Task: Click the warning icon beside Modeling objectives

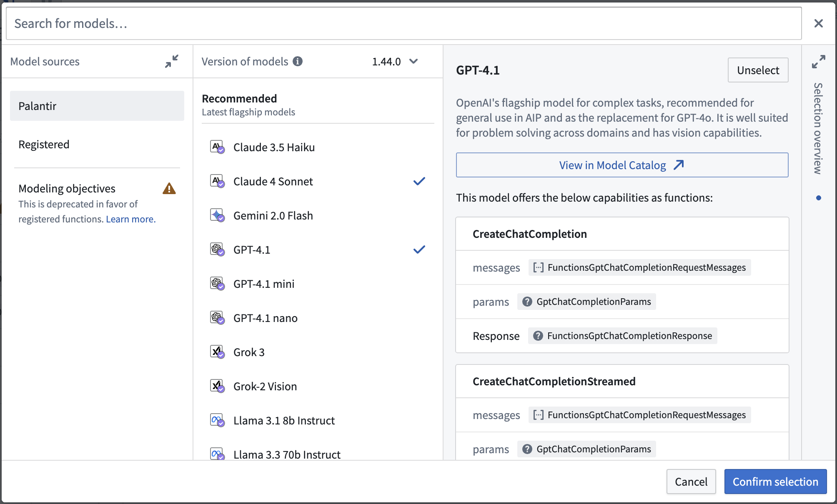Action: click(169, 188)
